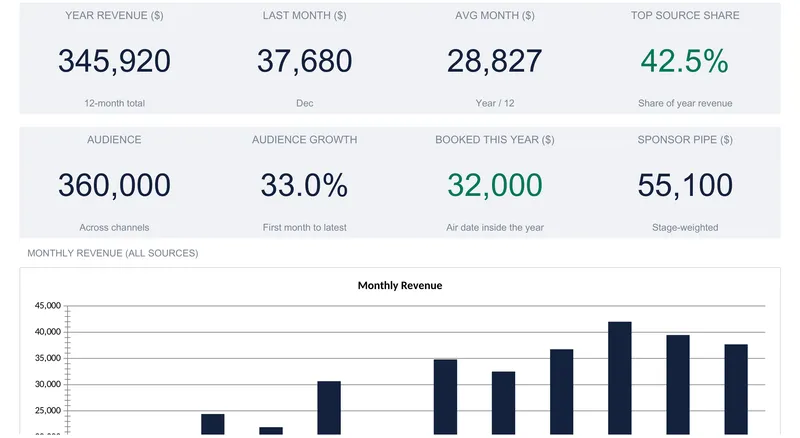Click the Share of year revenue caption
Viewport: 800px width, 438px height.
click(x=685, y=103)
